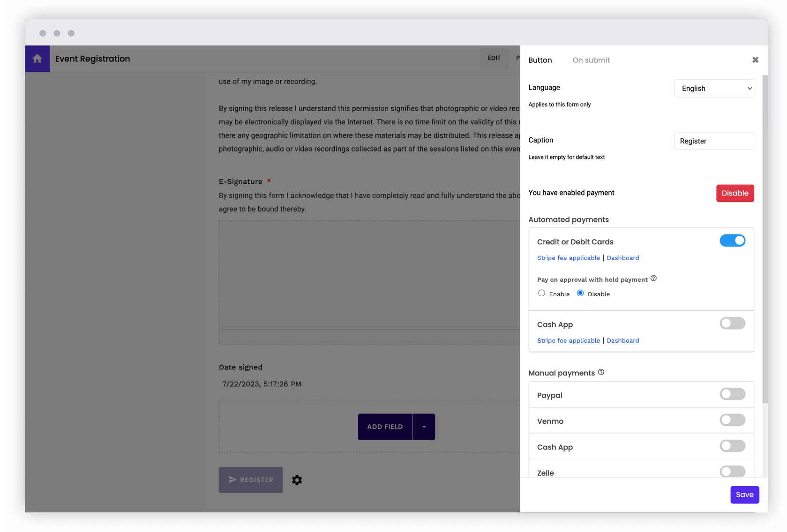This screenshot has width=787, height=532.
Task: Switch to the On submit tab
Action: (x=591, y=60)
